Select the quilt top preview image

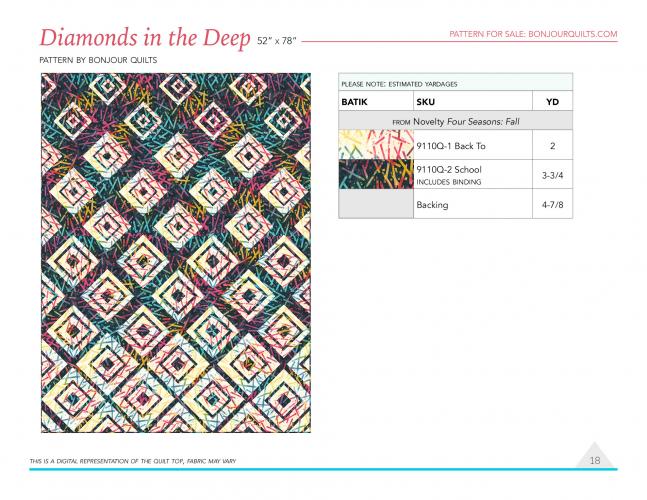point(176,253)
